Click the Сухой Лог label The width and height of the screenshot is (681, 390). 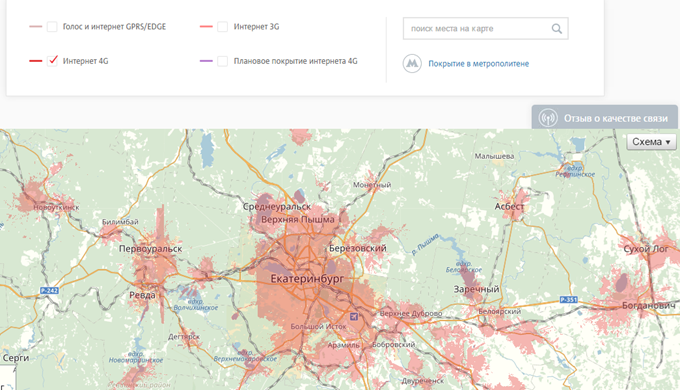(646, 249)
